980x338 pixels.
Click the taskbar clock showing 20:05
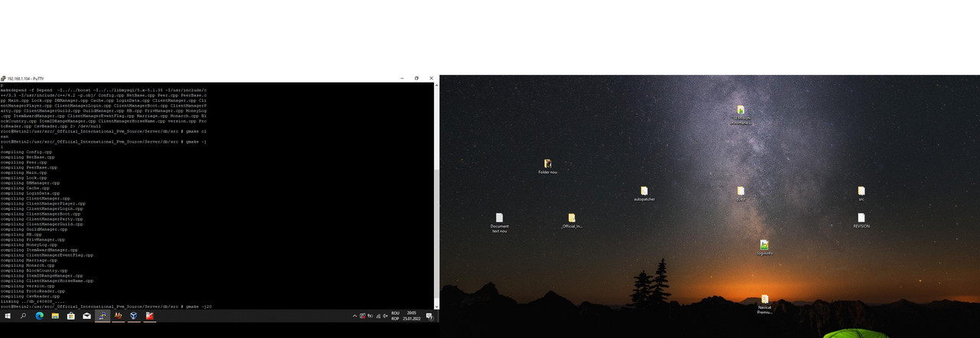pyautogui.click(x=411, y=316)
